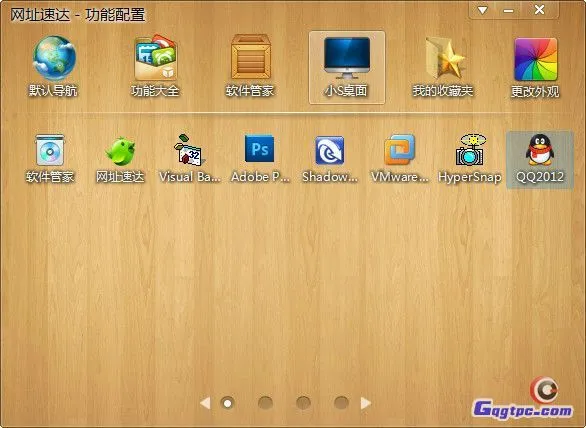Close the 网址速达 功能配置 window
The image size is (586, 428).
[539, 10]
